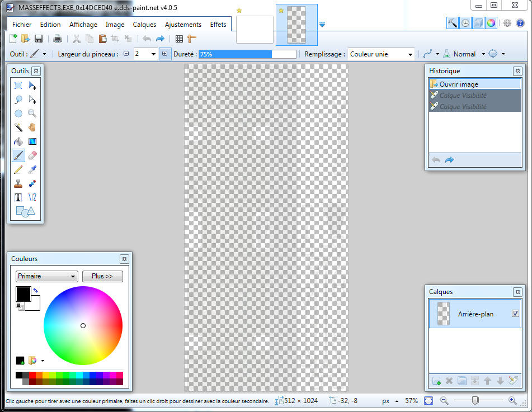Open the selection clipping mode dropdown
Viewport: 532px width, 412px height.
point(503,54)
